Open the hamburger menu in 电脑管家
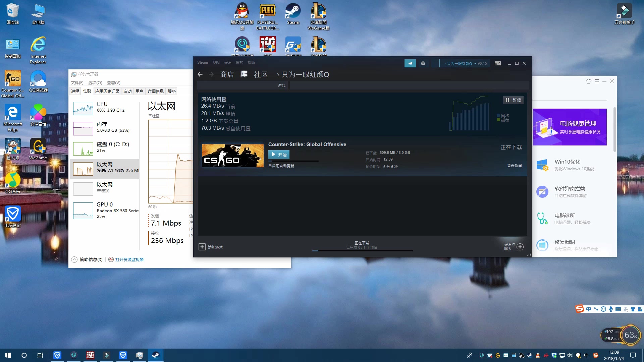 point(597,81)
